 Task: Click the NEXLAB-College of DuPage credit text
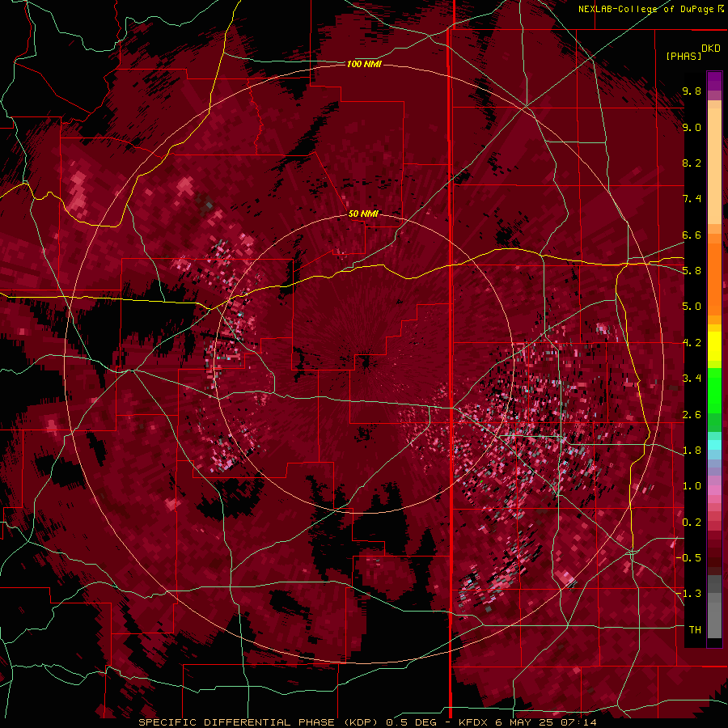click(645, 9)
